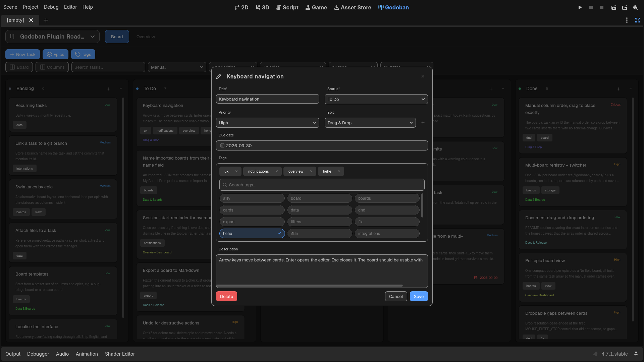
Task: Click the add new epic plus icon
Action: (423, 123)
